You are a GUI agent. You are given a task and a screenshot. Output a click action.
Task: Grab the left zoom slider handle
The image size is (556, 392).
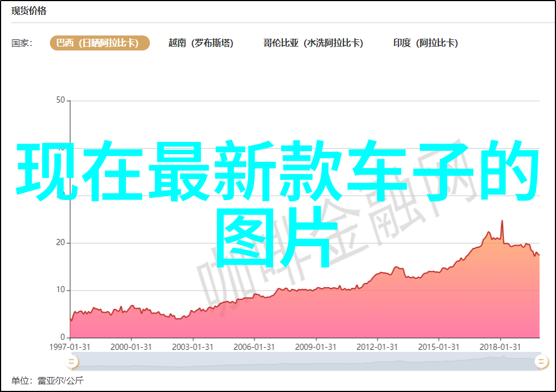71,362
